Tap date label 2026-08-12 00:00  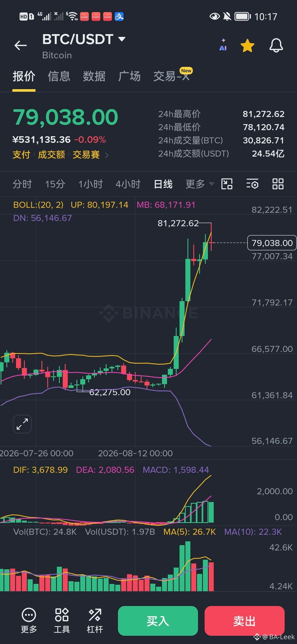(135, 453)
